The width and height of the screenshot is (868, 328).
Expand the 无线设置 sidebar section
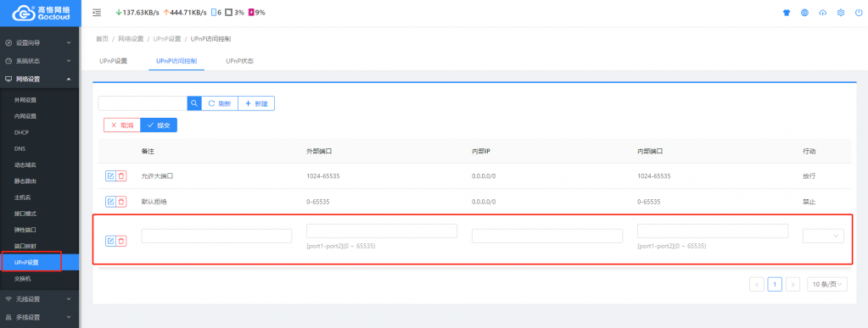click(x=40, y=298)
